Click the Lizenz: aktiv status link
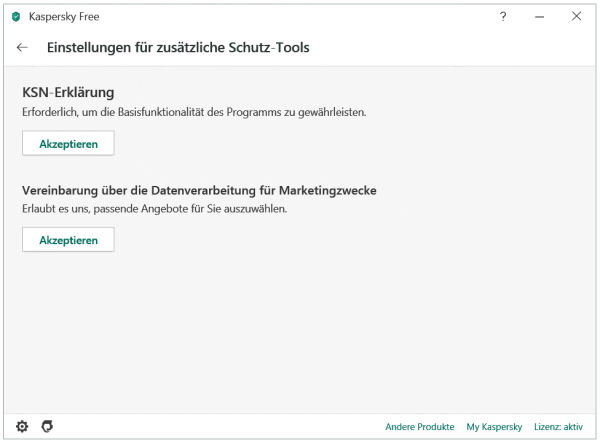Viewport: 600px width, 443px height. click(558, 427)
